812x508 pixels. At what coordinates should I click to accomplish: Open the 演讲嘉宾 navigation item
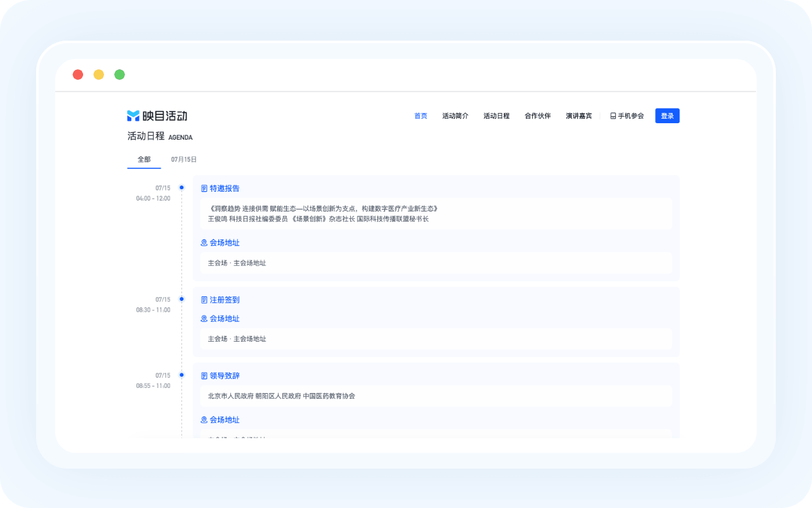(579, 116)
